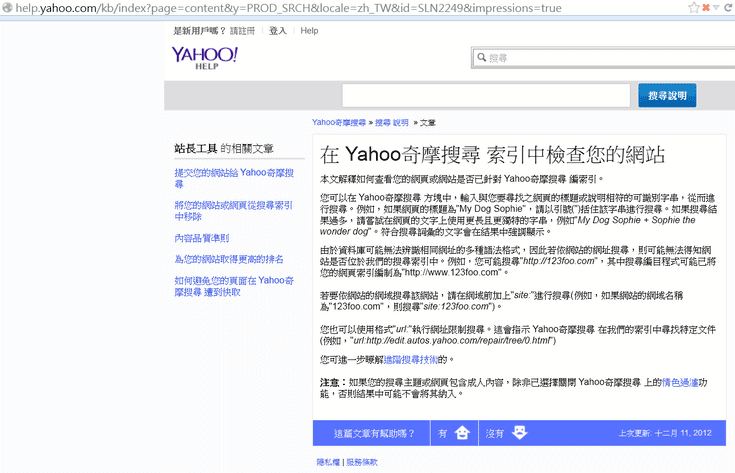Open 如何避免您的頁面在 Yahoo奇摩搜尋 遭到快取 link

[x=234, y=286]
